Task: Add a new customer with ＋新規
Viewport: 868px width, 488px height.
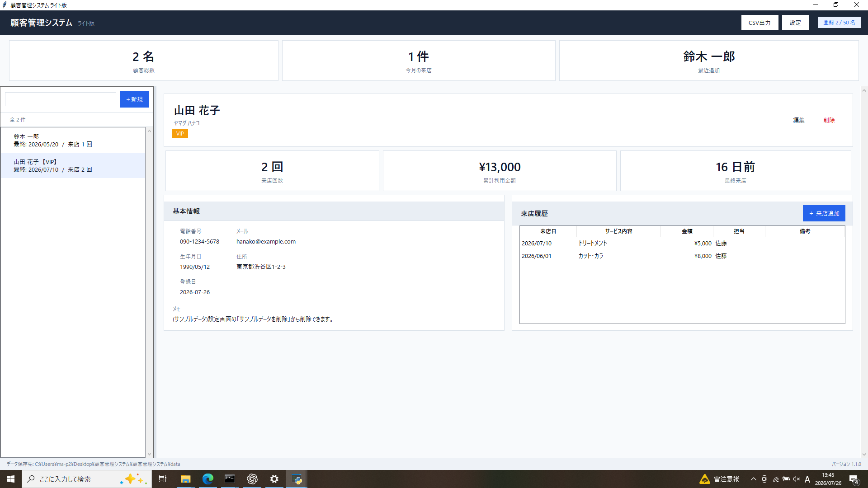Action: [x=134, y=99]
